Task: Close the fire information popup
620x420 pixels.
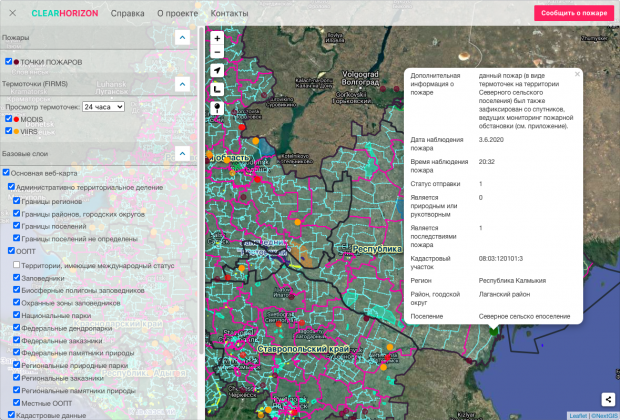Action: tap(577, 74)
